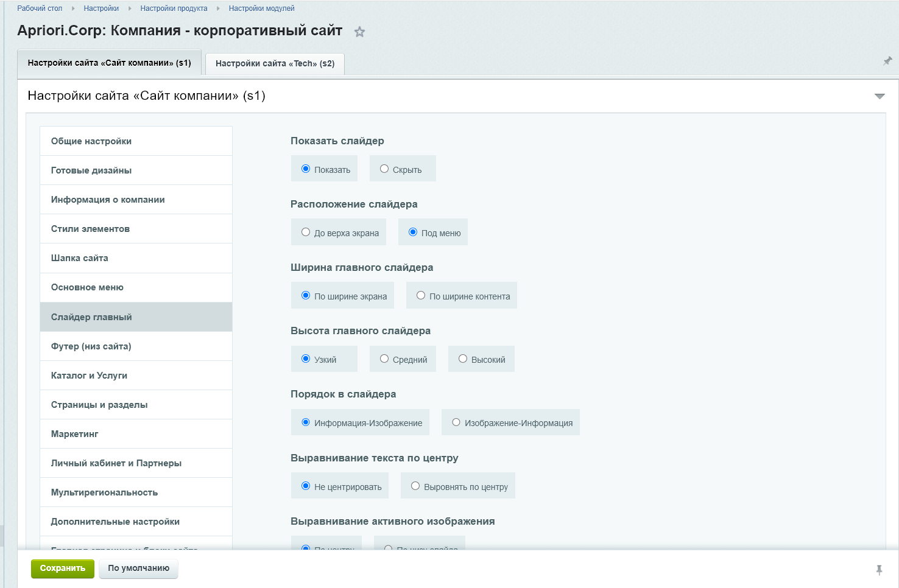The width and height of the screenshot is (899, 588).
Task: Click the pin icon in bottom save bar
Action: pos(879,570)
